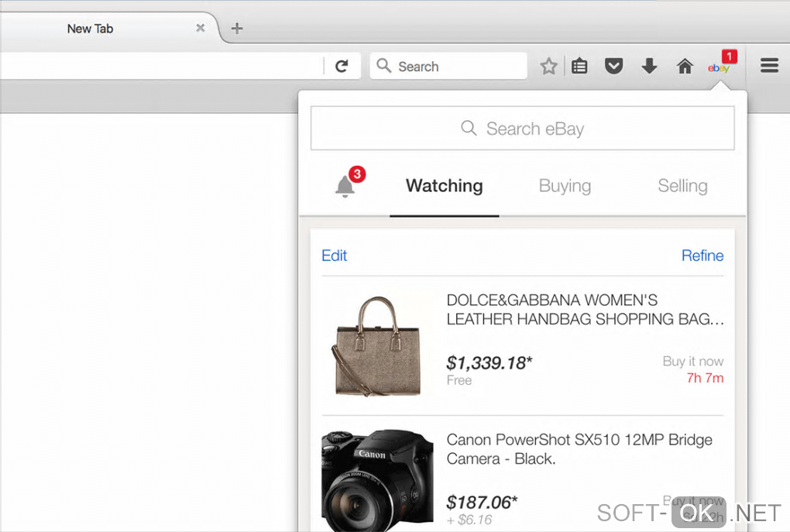Open a new tab with plus button

[237, 28]
